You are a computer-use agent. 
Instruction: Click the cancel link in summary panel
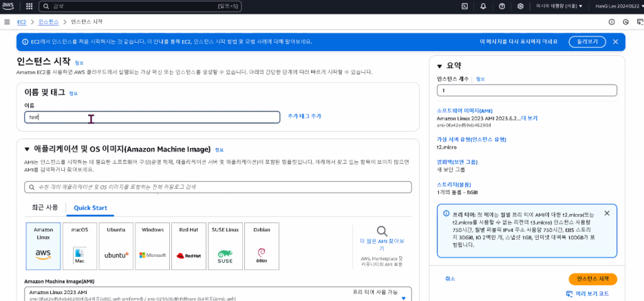[450, 278]
